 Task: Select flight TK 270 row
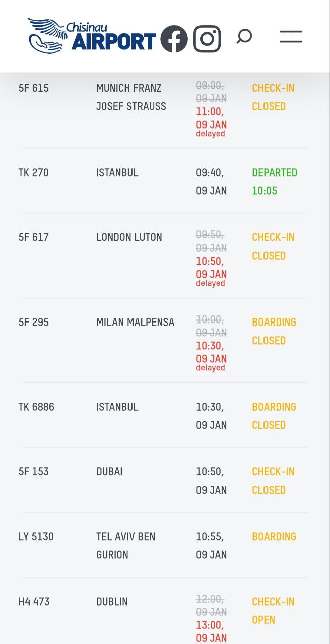tap(165, 181)
